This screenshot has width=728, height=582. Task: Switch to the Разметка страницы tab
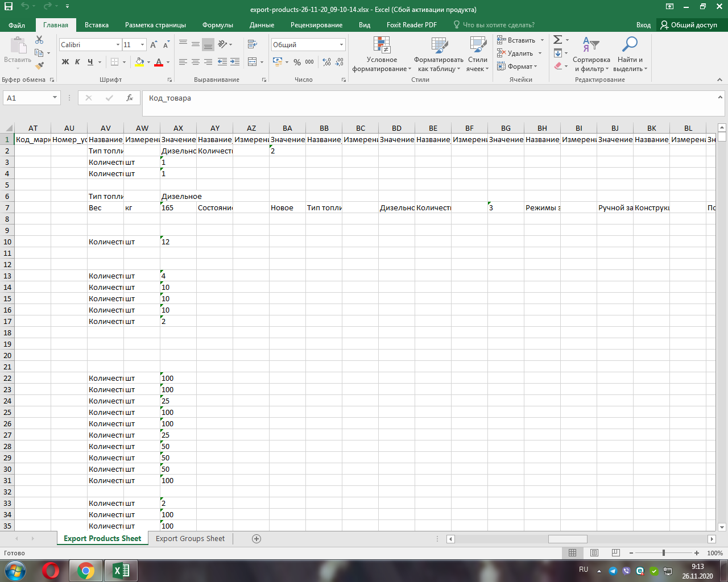(155, 25)
